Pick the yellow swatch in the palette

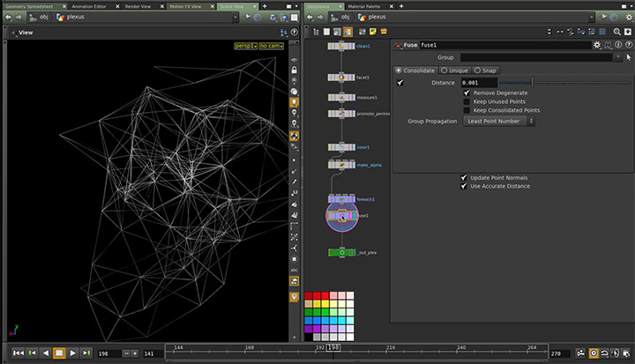[325, 304]
